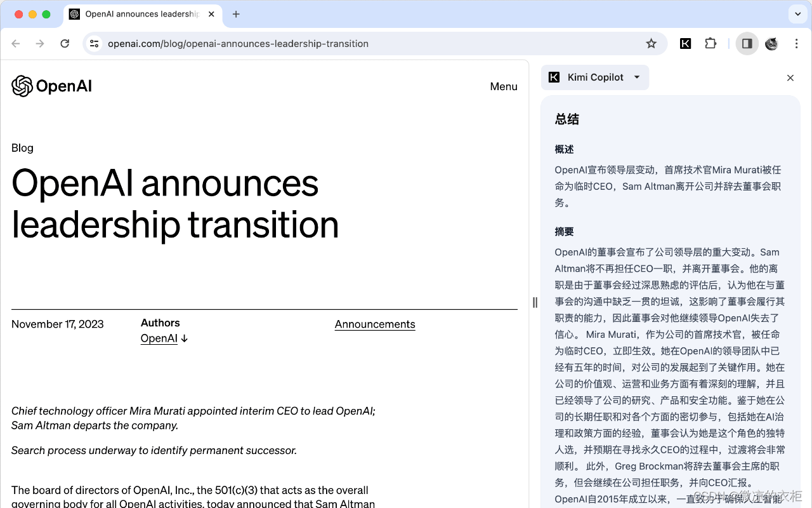This screenshot has height=508, width=812.
Task: Click the Authors label
Action: (x=160, y=323)
